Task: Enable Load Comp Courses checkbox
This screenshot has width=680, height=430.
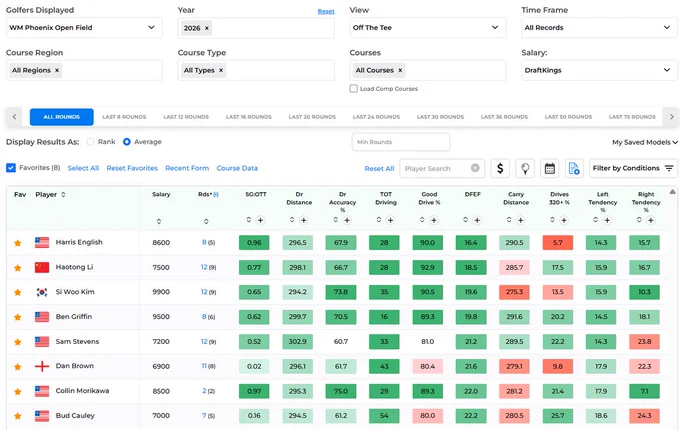Action: pos(353,88)
